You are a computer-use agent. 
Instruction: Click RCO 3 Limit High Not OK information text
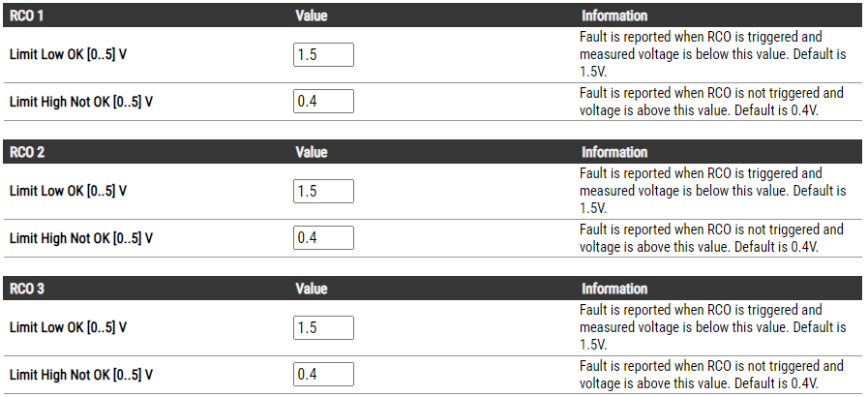[x=710, y=375]
